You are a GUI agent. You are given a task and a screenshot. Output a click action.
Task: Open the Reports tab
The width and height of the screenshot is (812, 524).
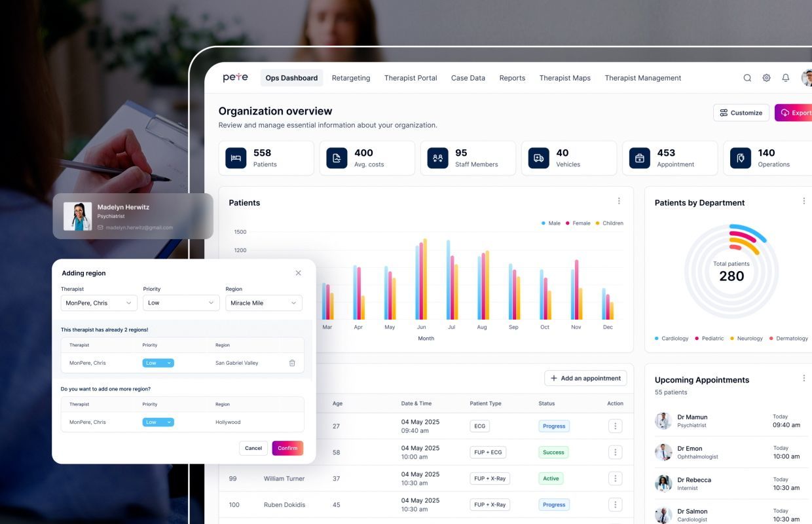coord(512,78)
